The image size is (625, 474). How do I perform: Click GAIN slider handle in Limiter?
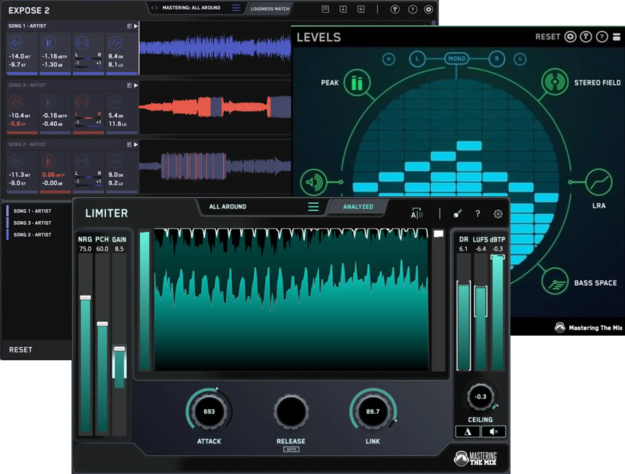tap(119, 349)
